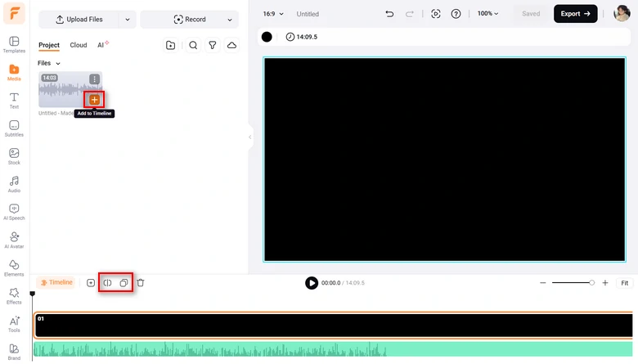Expand the Files dropdown

(x=49, y=63)
